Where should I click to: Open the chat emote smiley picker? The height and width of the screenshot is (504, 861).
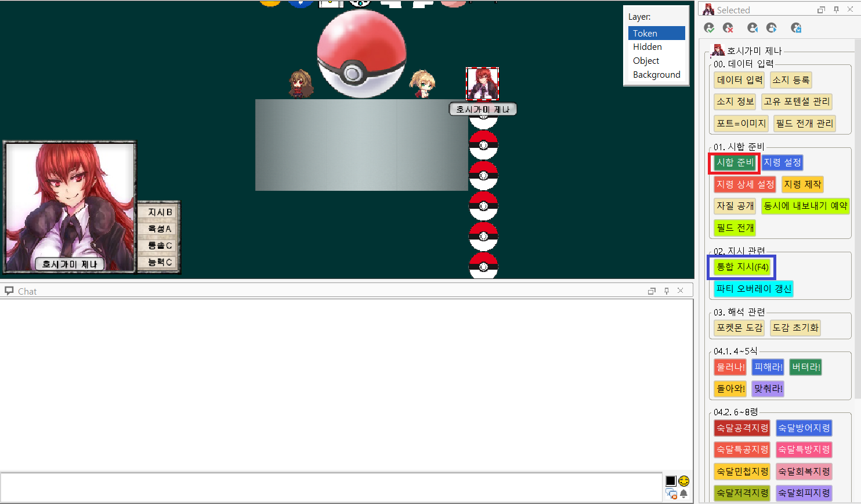point(684,481)
